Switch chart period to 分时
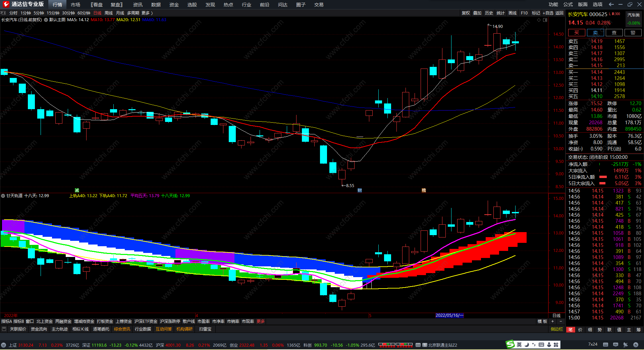Screen dimensions: 644x350 tap(13, 13)
